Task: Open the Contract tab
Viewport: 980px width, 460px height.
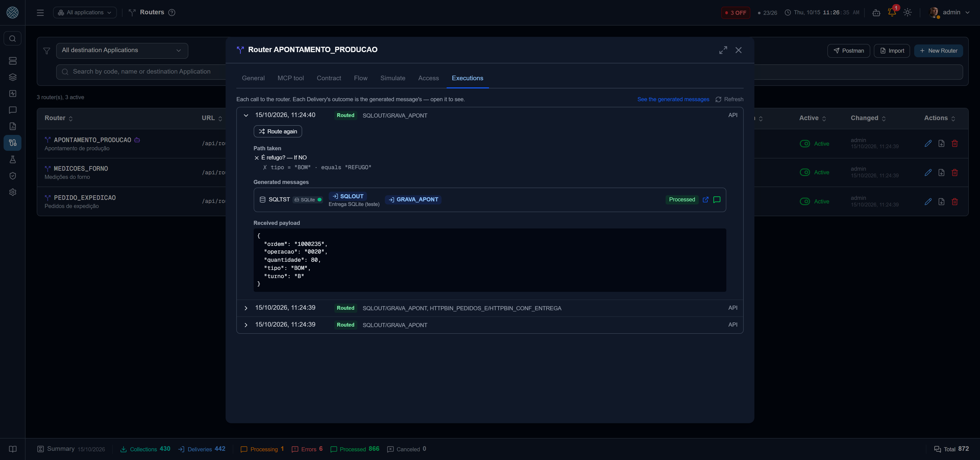Action: (x=329, y=78)
